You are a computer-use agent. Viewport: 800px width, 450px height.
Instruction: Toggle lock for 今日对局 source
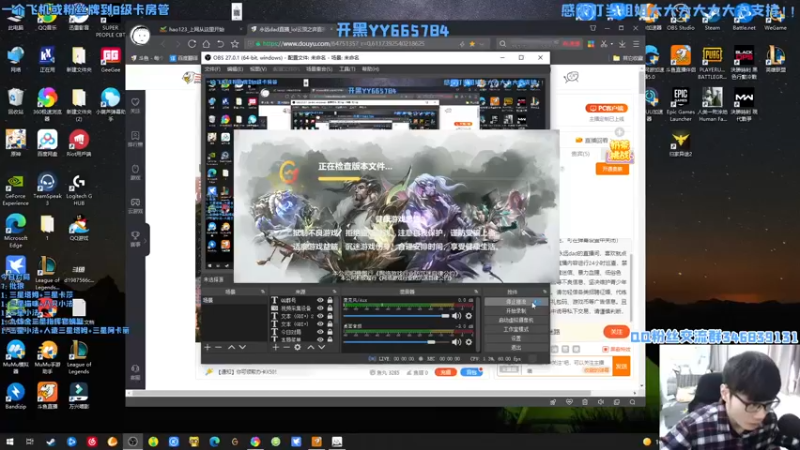(x=330, y=332)
